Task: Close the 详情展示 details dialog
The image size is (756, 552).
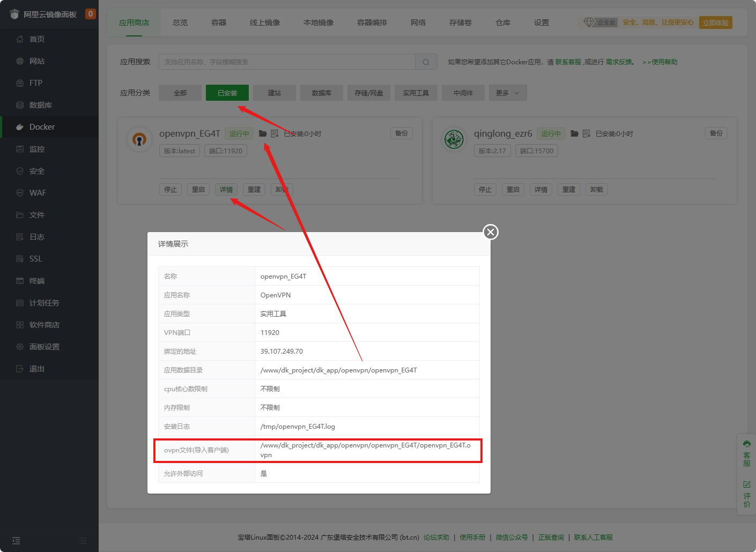Action: (490, 232)
